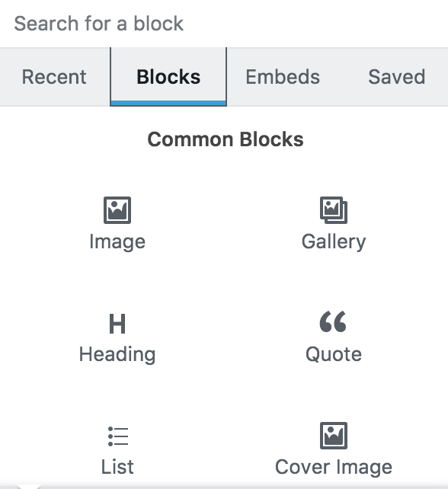Show the Saved tab
This screenshot has width=448, height=489.
[x=396, y=77]
